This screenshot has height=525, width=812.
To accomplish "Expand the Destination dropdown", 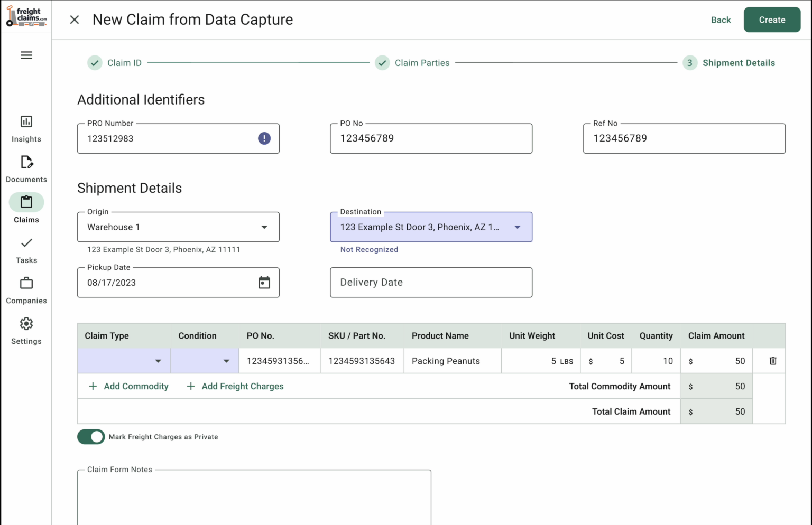I will [x=518, y=227].
